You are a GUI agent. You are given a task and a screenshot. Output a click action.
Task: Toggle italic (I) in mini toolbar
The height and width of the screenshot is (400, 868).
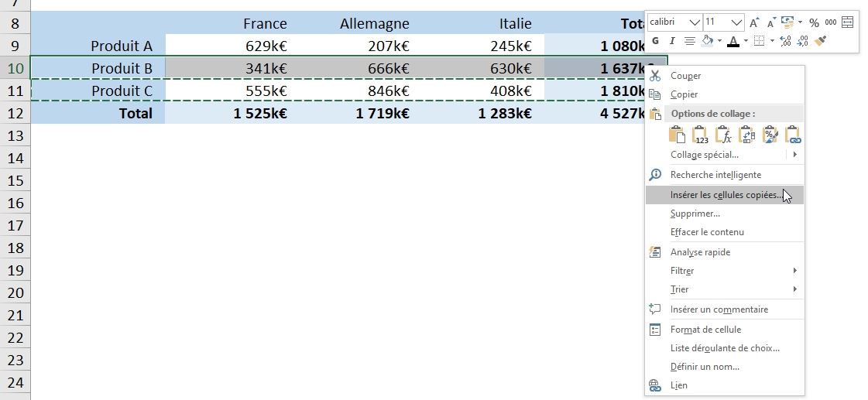[672, 40]
